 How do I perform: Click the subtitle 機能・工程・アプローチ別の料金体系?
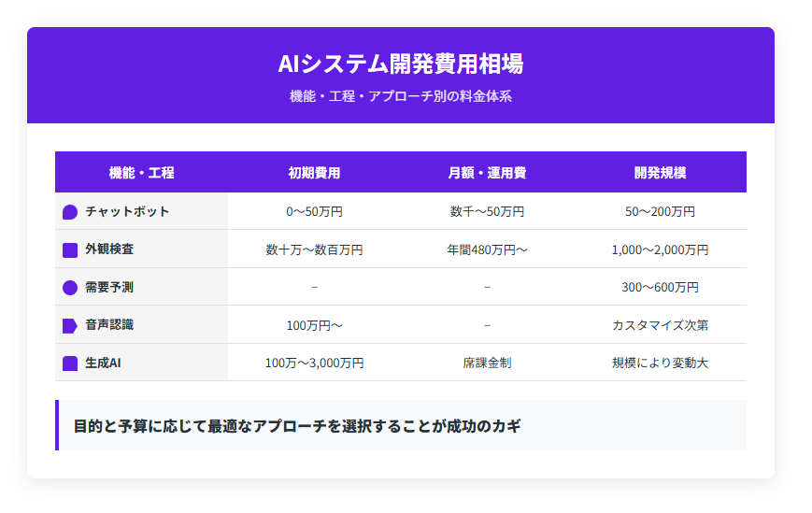pos(401,96)
